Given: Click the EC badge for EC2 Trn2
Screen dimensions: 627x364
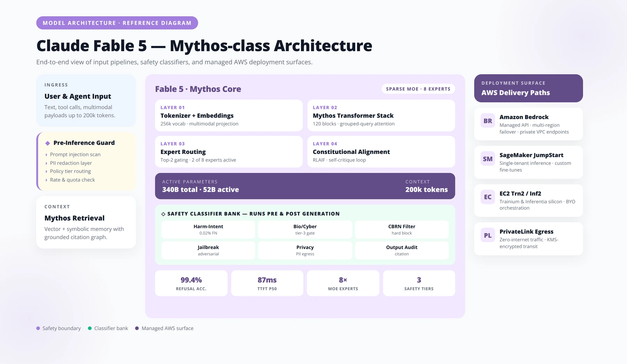Looking at the screenshot, I should point(488,197).
